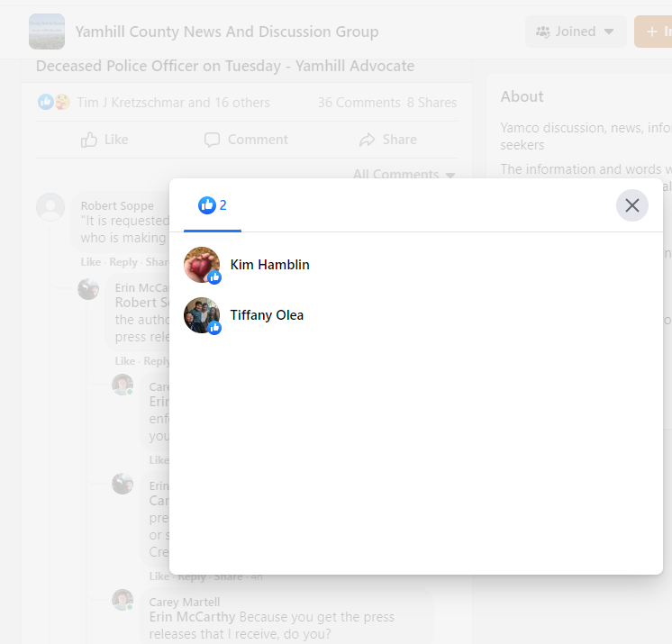Screen dimensions: 672x644
Task: Open Carey Martell's name in last comment
Action: [x=185, y=602]
